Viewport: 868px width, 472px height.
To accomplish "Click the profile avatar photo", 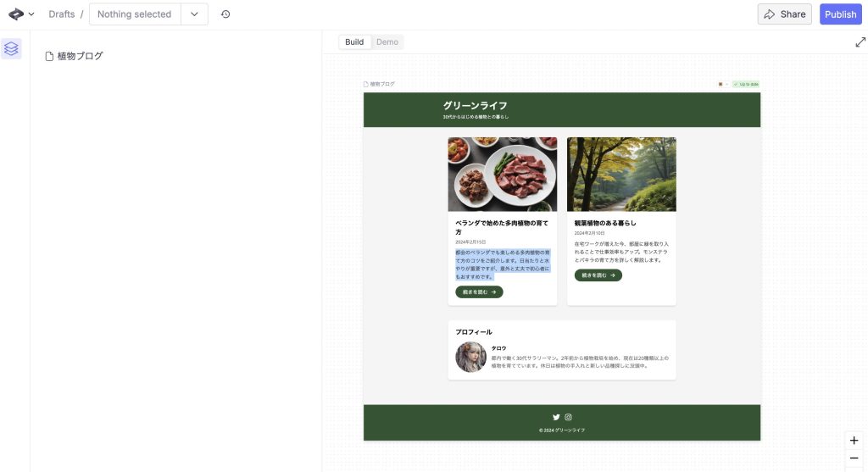I will (470, 357).
